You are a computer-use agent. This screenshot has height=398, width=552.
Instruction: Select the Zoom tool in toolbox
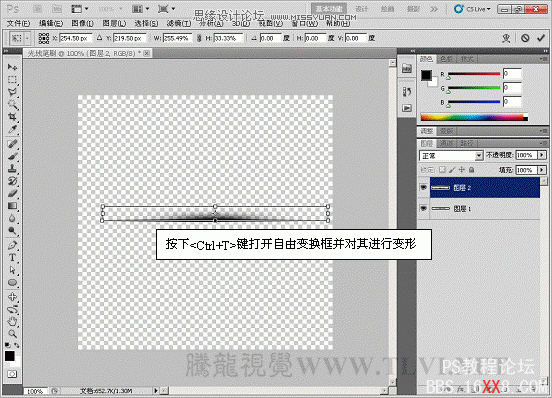[12, 334]
